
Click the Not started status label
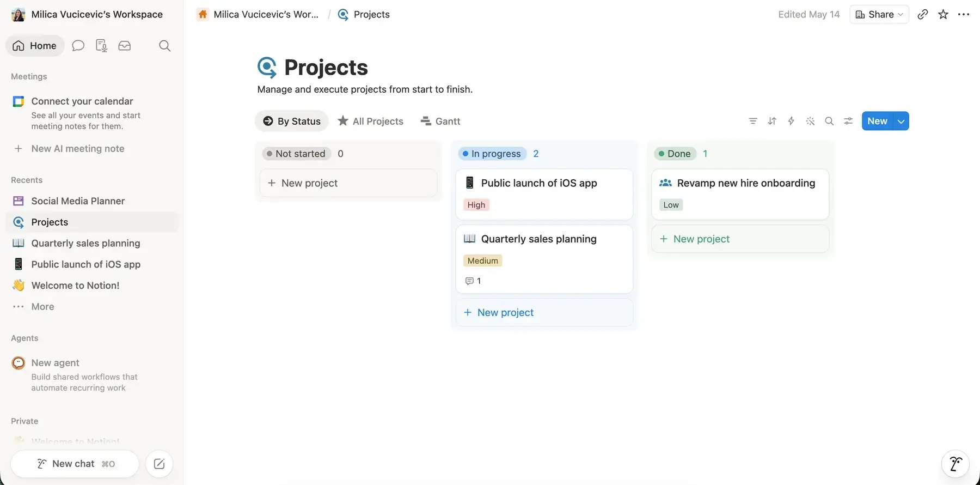[x=296, y=154]
